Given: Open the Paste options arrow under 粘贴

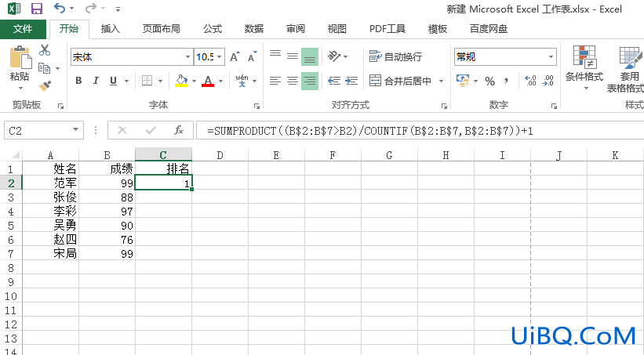Looking at the screenshot, I should [x=20, y=89].
